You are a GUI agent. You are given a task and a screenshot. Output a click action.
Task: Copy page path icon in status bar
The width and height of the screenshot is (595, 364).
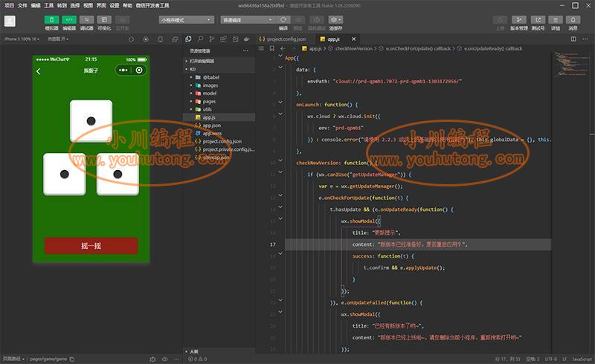pos(72,359)
